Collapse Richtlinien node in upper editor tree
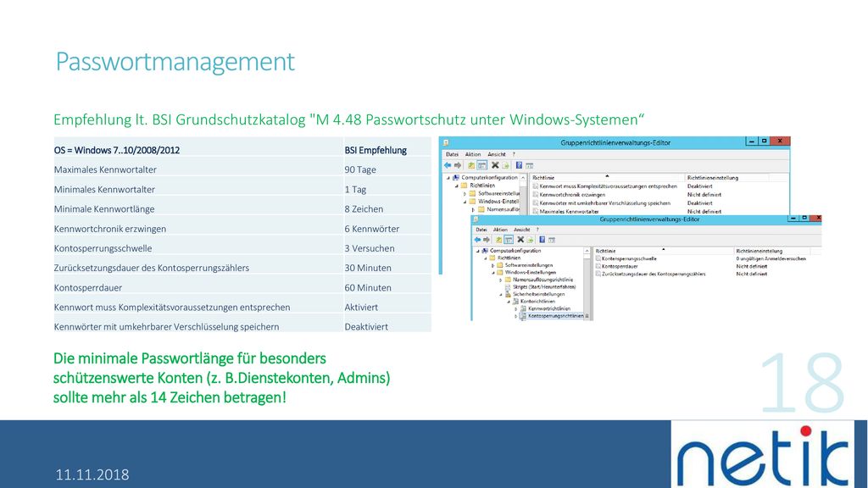 coord(457,186)
